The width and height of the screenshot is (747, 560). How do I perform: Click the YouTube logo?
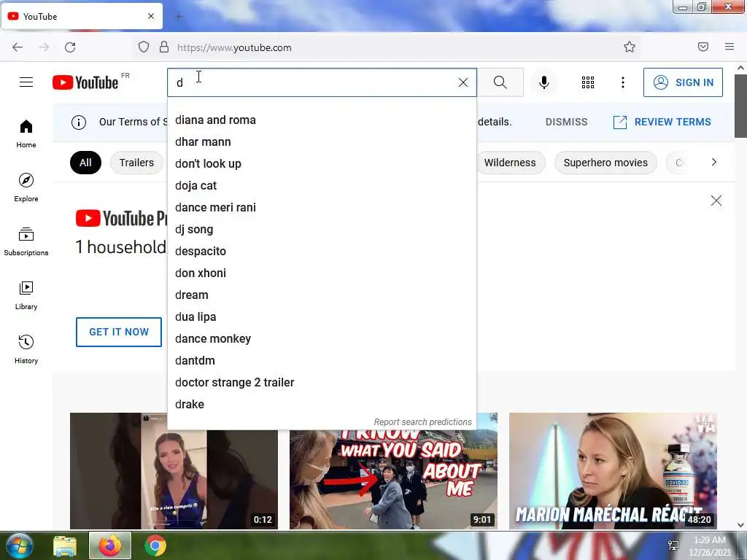85,82
